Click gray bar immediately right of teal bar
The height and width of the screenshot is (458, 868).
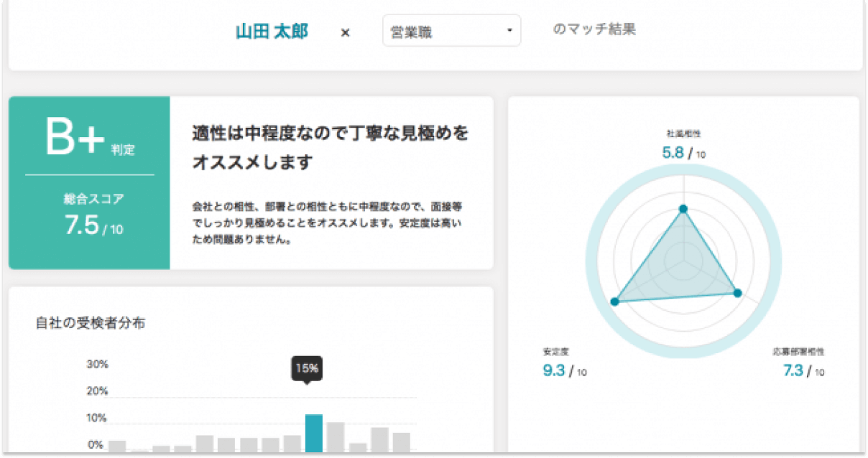pos(336,436)
